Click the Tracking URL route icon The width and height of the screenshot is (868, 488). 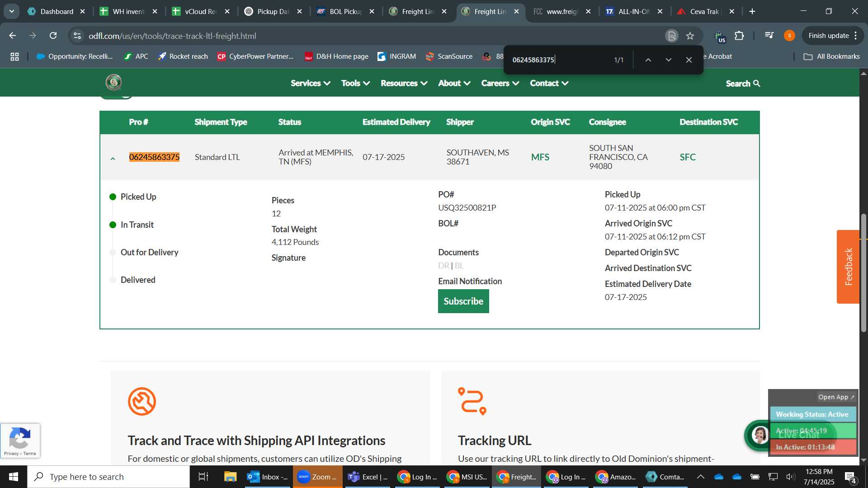pyautogui.click(x=472, y=401)
